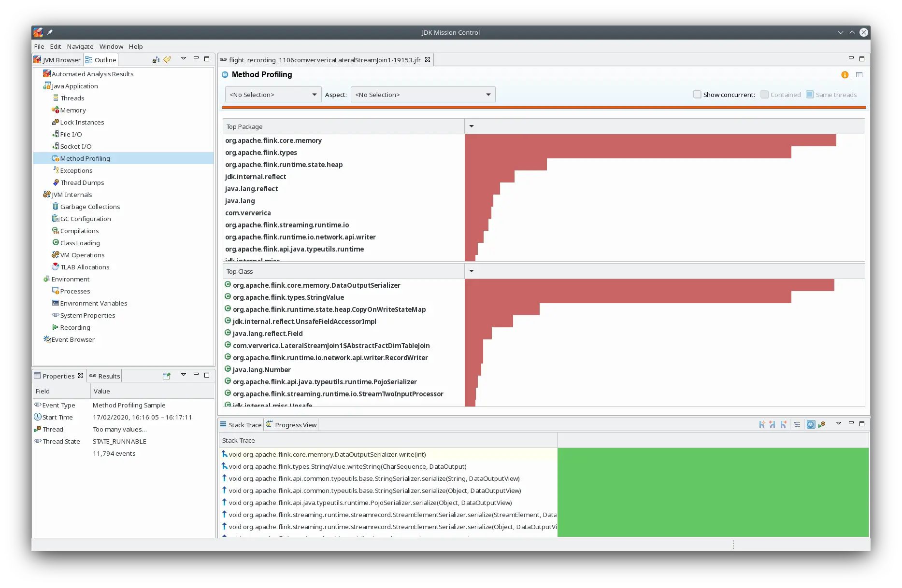Click the tree layout icon in Stack Trace toolbar
This screenshot has width=902, height=588.
pyautogui.click(x=797, y=424)
